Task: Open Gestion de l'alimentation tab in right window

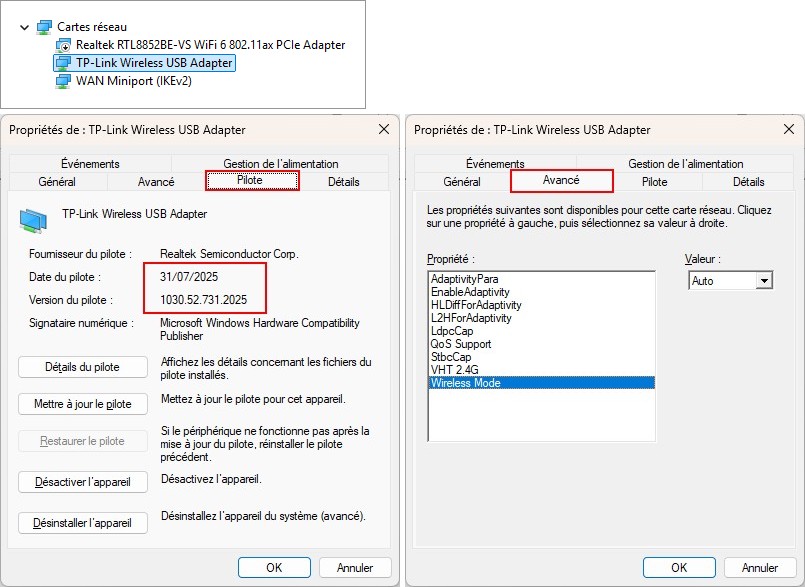Action: pyautogui.click(x=685, y=164)
